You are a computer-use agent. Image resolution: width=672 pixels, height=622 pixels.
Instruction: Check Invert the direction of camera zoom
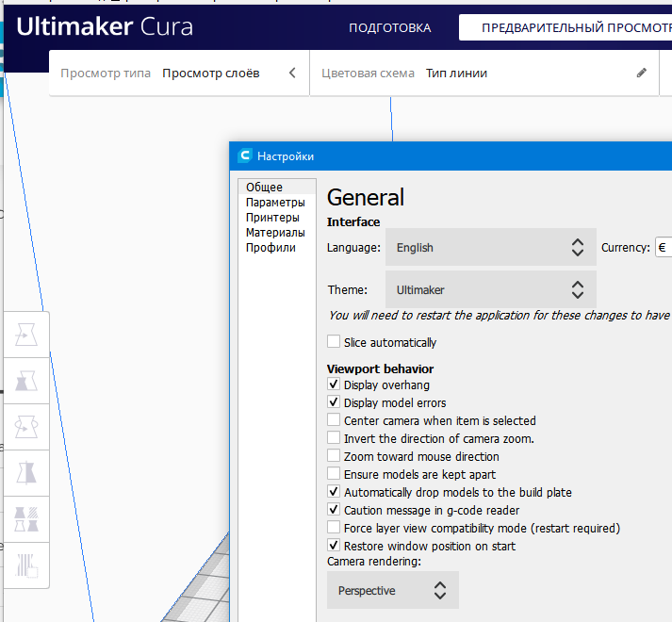click(334, 437)
